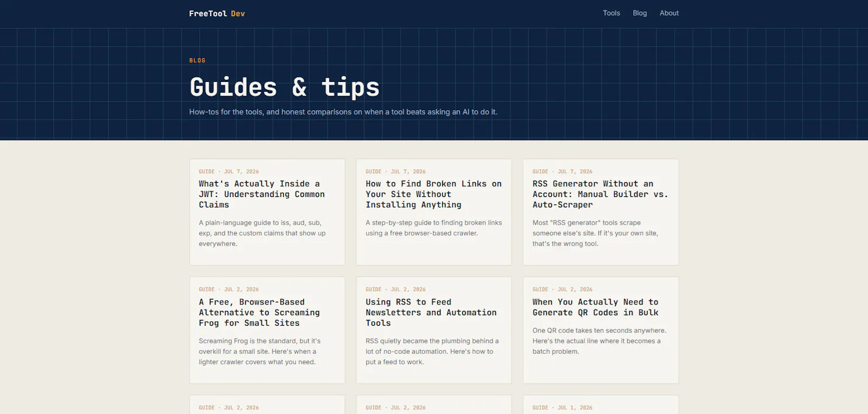The width and height of the screenshot is (868, 414).
Task: Click description "Screaming Frog is the standard"
Action: click(x=259, y=352)
